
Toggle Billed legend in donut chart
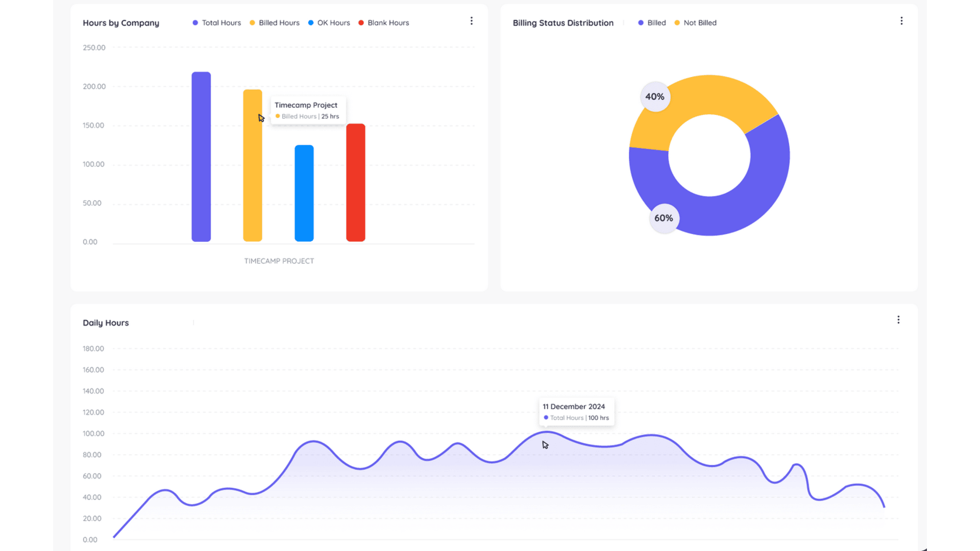click(652, 23)
